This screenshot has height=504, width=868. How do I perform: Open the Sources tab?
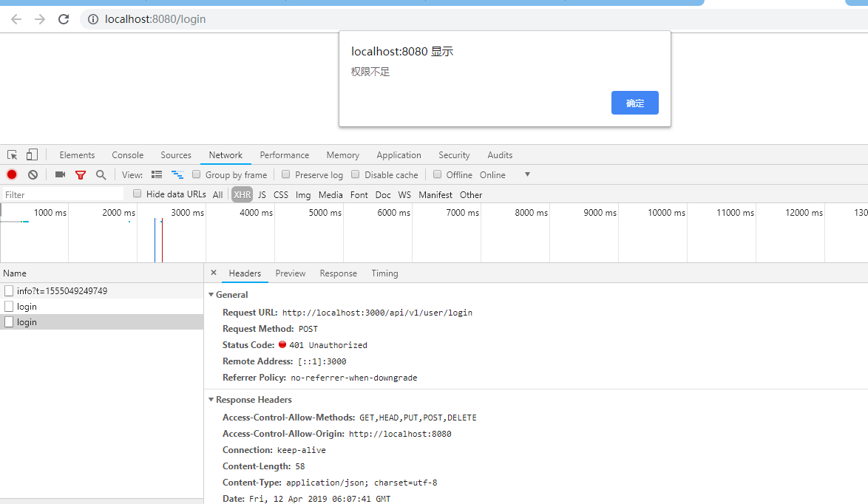(x=176, y=155)
